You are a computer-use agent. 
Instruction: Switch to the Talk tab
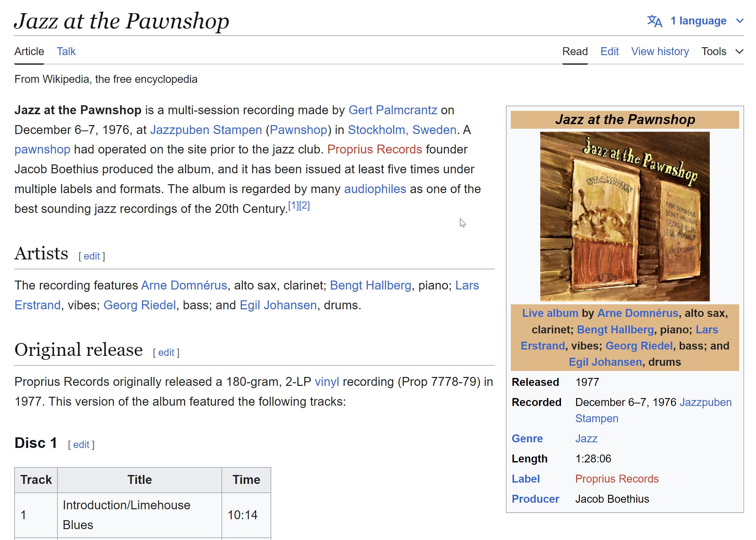click(66, 51)
